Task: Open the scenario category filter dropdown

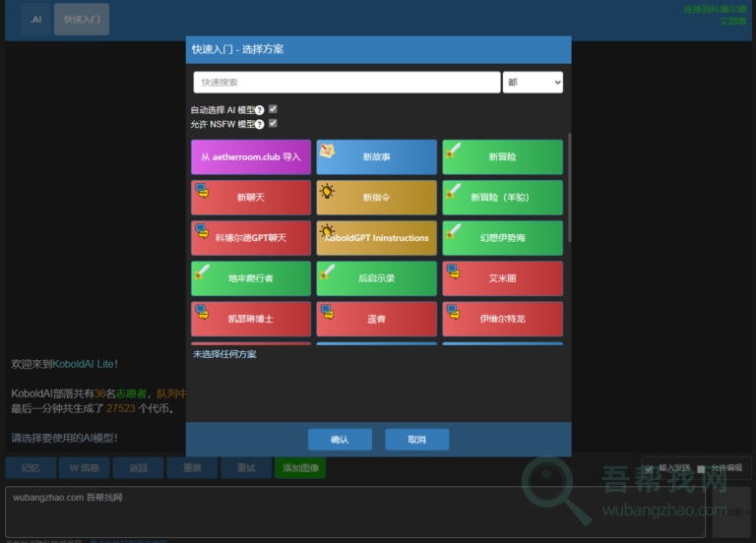Action: pyautogui.click(x=533, y=83)
